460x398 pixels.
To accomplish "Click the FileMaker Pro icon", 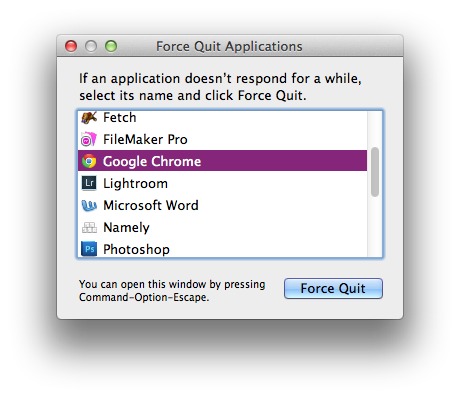I will tap(89, 139).
